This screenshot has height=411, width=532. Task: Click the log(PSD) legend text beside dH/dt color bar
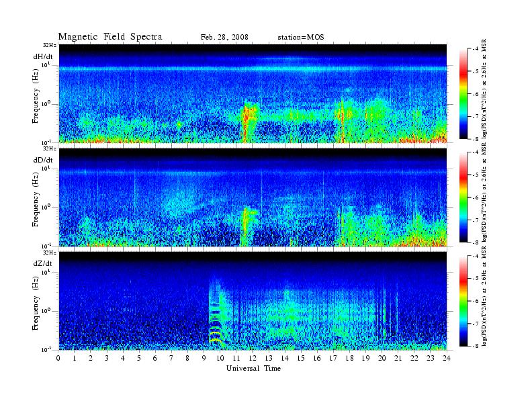click(484, 89)
